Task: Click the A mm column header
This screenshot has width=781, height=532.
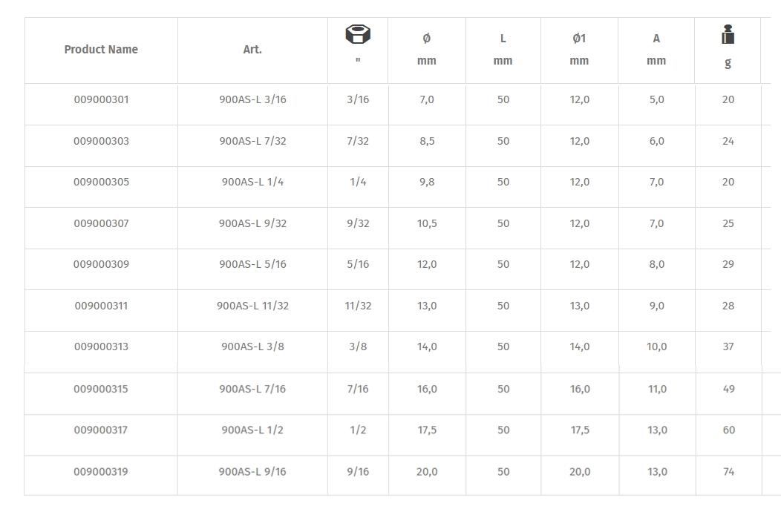Action: (x=656, y=50)
